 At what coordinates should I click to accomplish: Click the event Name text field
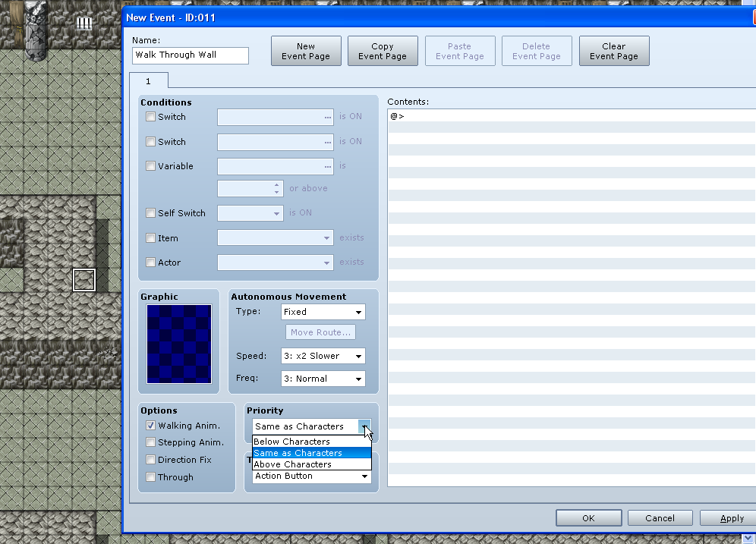[191, 55]
